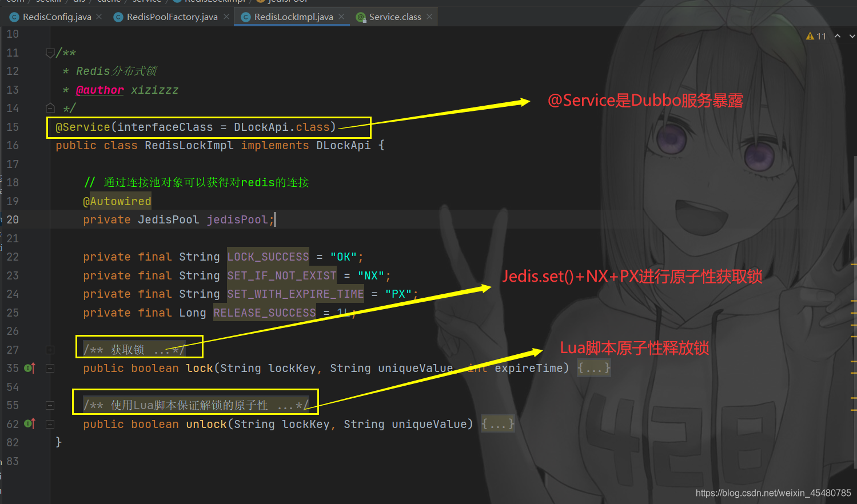Click the RedisLockImpl.java file type icon

coord(246,17)
